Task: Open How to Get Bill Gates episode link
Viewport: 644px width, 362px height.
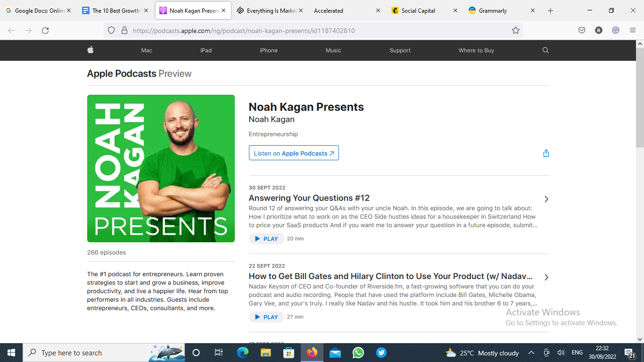Action: point(391,276)
